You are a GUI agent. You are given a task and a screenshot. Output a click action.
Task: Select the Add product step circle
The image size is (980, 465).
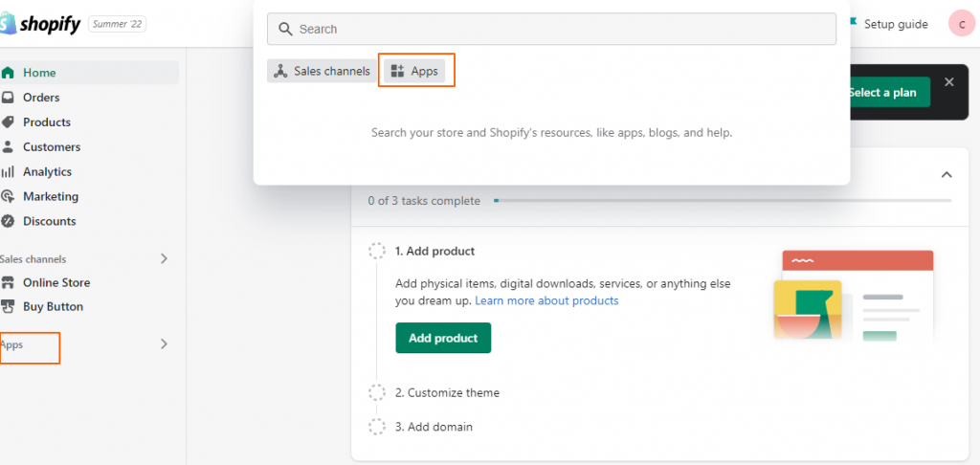377,252
